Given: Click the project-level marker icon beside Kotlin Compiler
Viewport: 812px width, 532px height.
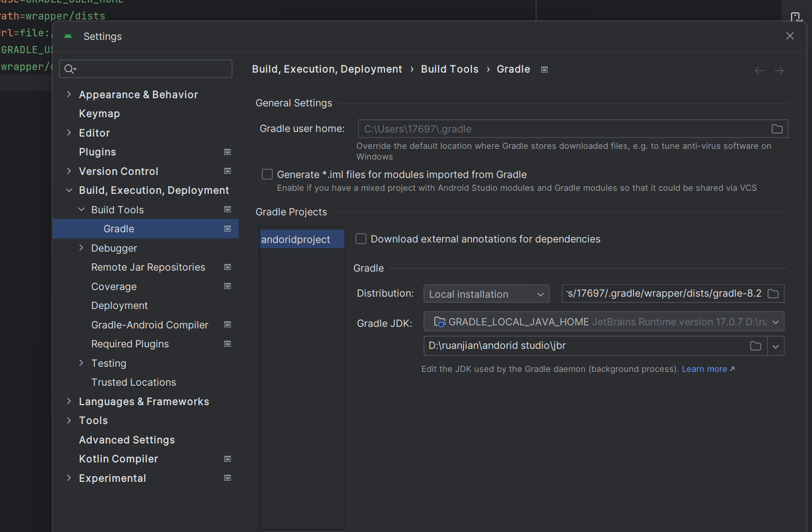Looking at the screenshot, I should point(228,459).
